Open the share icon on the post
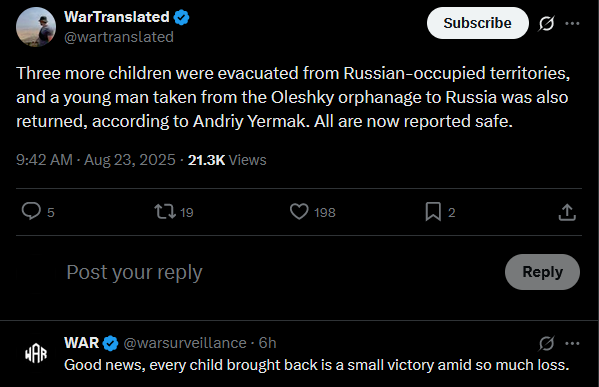Screen dimensions: 599x387 (x=567, y=212)
